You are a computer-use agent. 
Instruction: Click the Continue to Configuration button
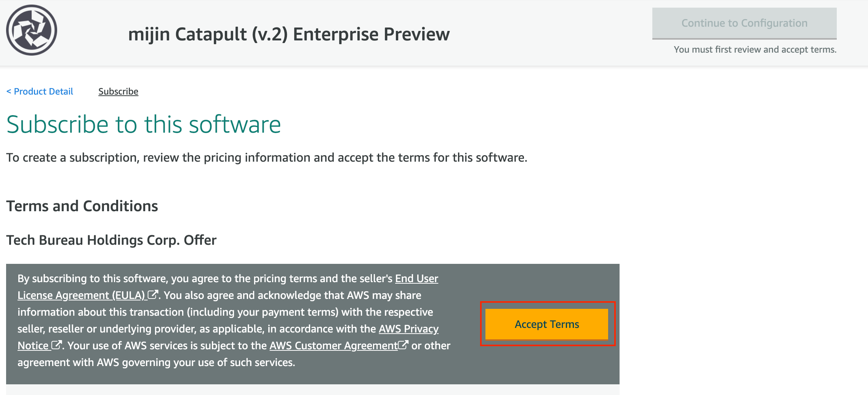coord(744,23)
